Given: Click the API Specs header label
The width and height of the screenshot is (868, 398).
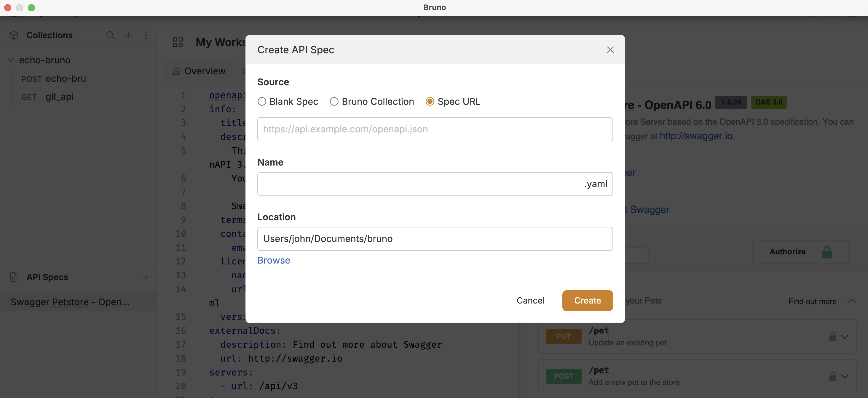Looking at the screenshot, I should coord(47,277).
